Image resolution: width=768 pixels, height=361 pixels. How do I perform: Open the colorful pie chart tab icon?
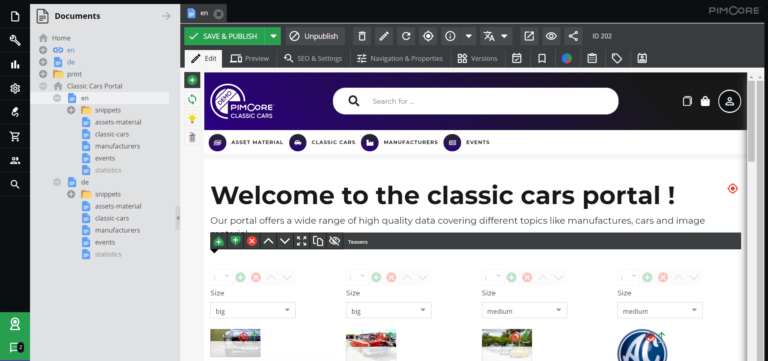coord(567,58)
